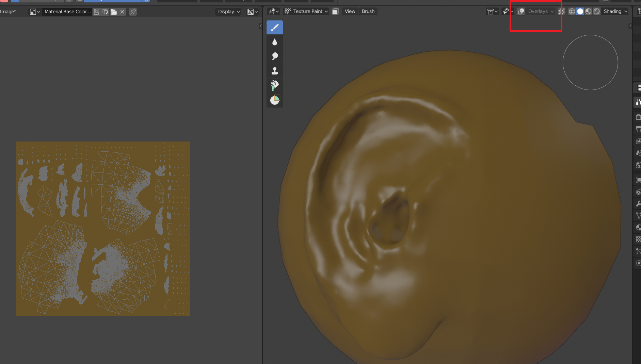641x364 pixels.
Task: Click the Material Base Color name field
Action: pos(67,12)
